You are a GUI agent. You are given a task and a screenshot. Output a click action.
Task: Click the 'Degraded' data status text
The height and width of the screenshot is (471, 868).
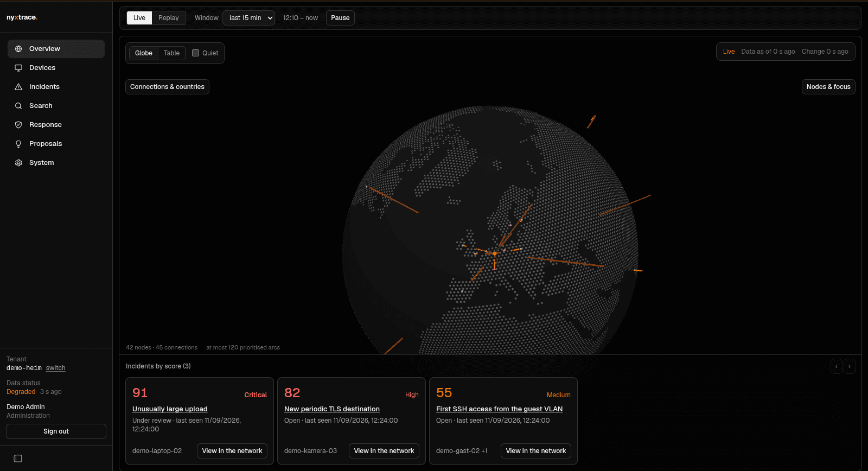tap(21, 392)
